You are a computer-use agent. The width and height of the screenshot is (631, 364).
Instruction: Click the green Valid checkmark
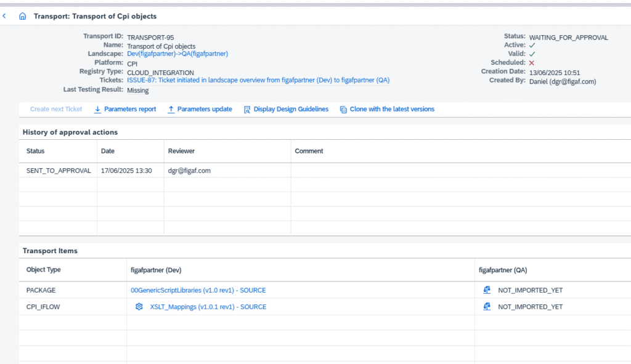click(532, 54)
